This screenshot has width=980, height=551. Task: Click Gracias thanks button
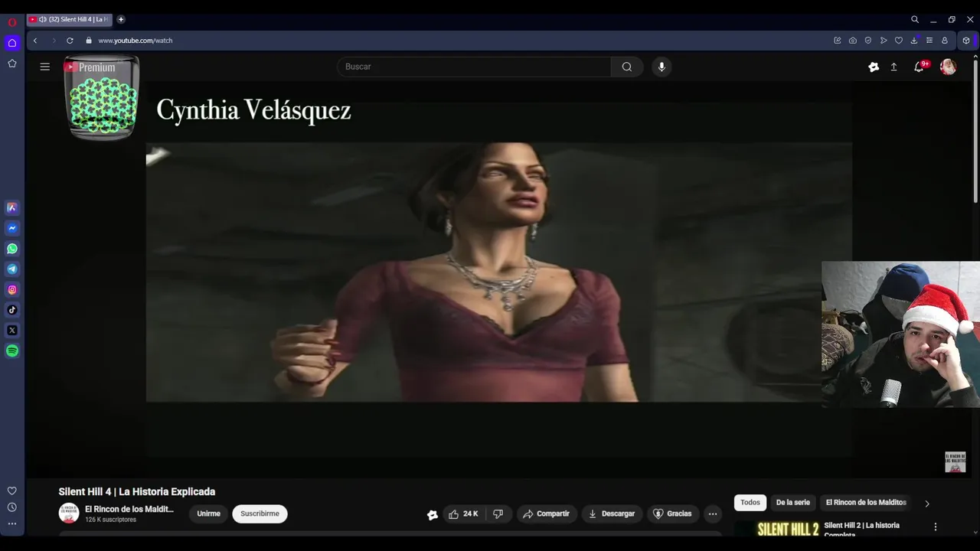(x=671, y=514)
